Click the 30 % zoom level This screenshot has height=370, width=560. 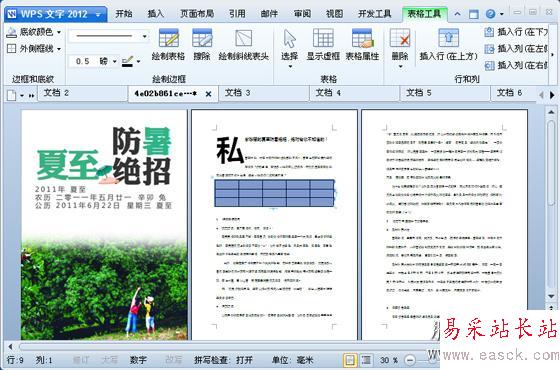click(389, 360)
